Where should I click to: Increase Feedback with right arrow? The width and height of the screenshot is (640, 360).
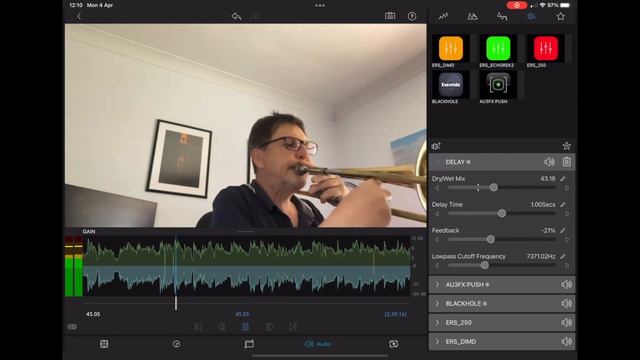(x=567, y=240)
